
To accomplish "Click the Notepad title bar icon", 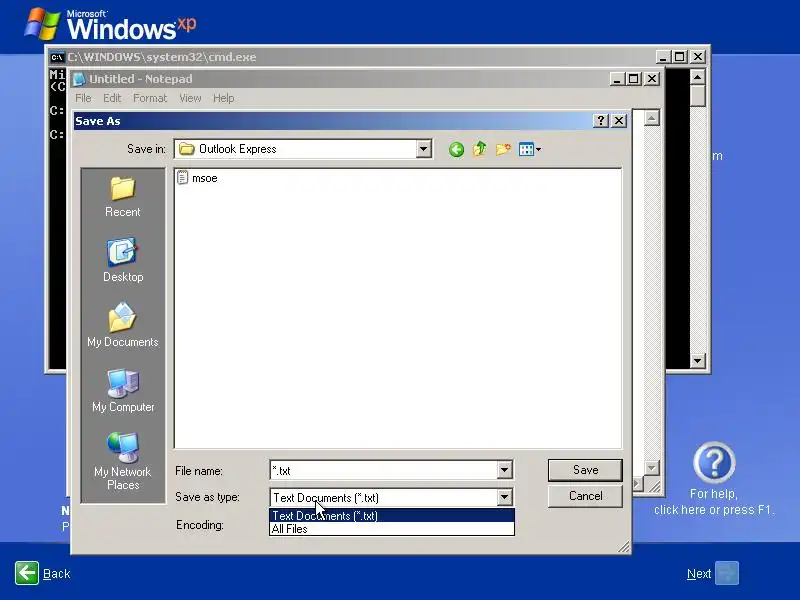I will tap(79, 79).
